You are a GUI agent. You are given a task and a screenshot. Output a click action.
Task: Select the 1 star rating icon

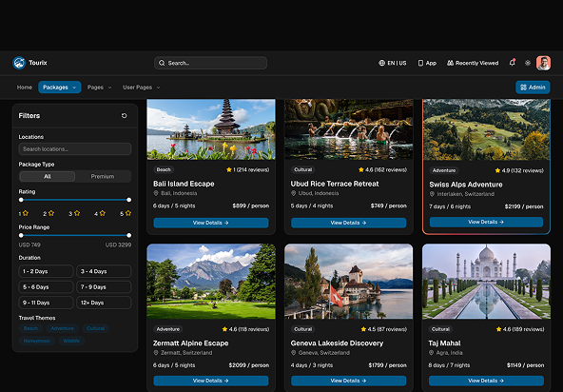point(25,213)
